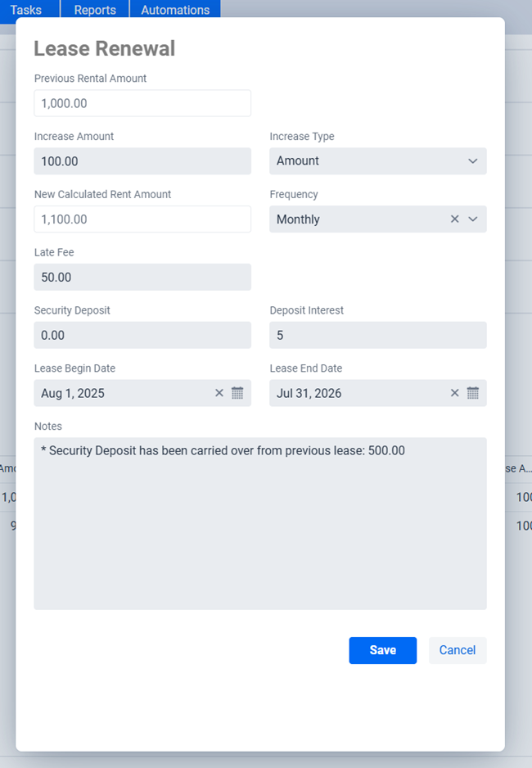The image size is (532, 768).
Task: Save the lease renewal
Action: [x=383, y=650]
